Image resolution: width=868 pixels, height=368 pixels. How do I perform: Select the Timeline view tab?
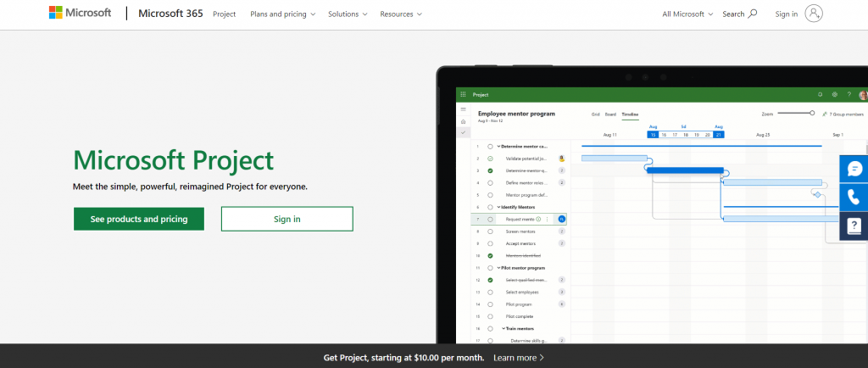[630, 114]
